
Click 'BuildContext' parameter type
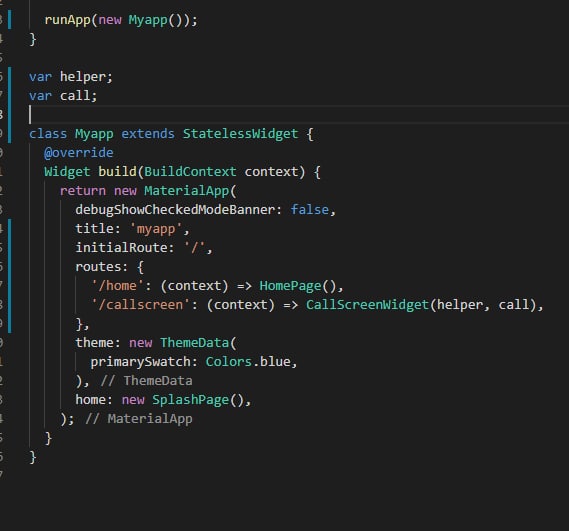coord(190,171)
